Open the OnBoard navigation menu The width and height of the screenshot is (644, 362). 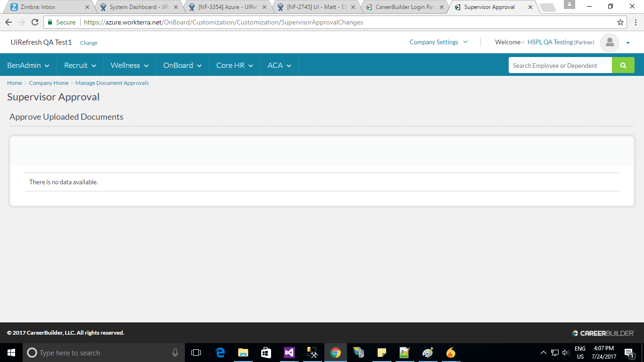(x=182, y=66)
